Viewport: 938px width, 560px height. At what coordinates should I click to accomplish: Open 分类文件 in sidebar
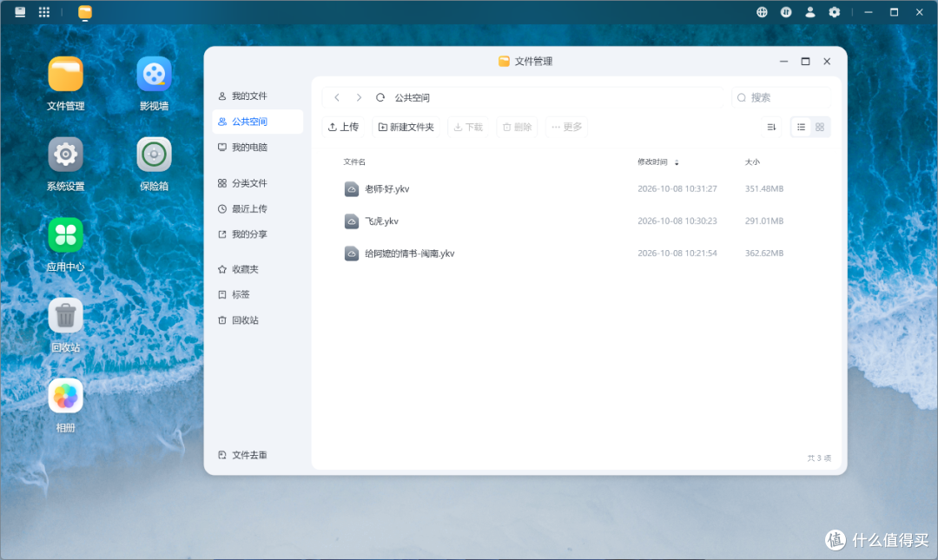(257, 183)
